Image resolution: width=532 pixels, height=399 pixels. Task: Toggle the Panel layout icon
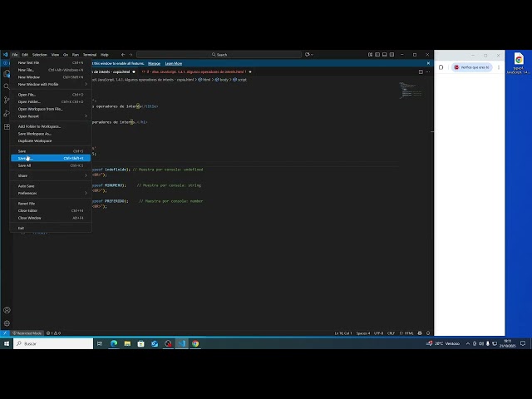pos(384,54)
